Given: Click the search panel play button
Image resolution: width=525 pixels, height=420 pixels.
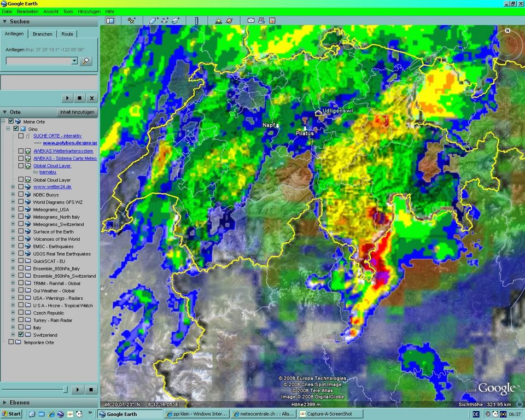Looking at the screenshot, I should point(67,98).
